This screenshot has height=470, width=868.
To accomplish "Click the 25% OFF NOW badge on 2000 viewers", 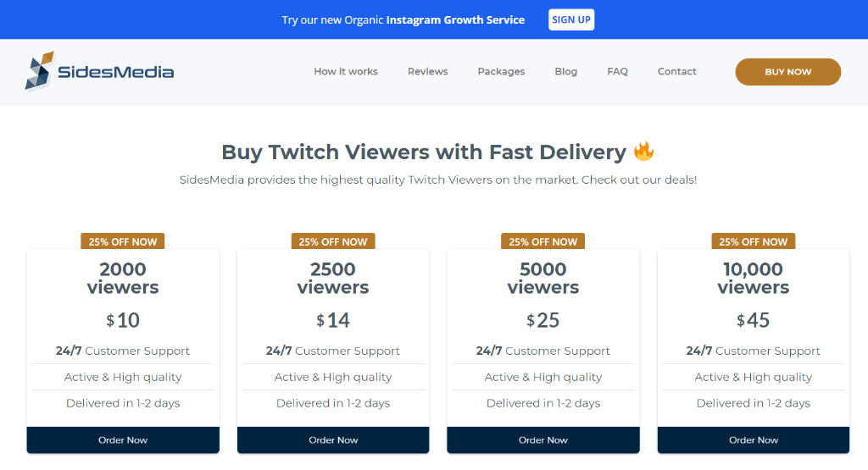I will point(123,241).
